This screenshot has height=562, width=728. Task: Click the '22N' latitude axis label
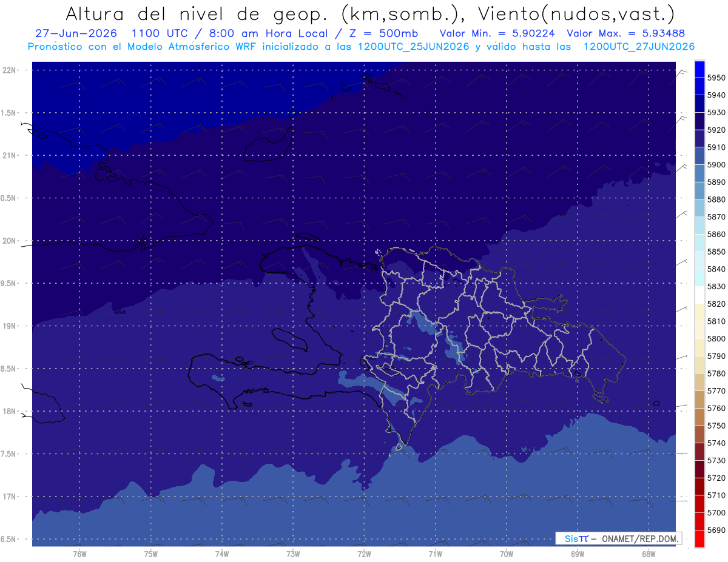click(9, 70)
